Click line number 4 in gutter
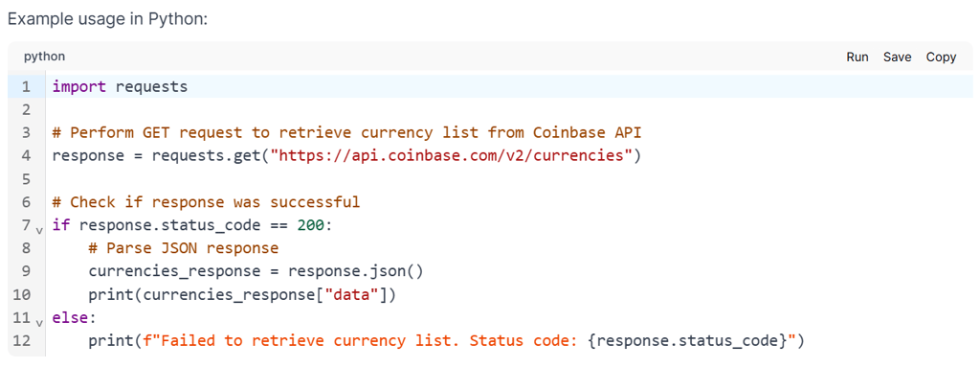This screenshot has width=980, height=368. 26,156
